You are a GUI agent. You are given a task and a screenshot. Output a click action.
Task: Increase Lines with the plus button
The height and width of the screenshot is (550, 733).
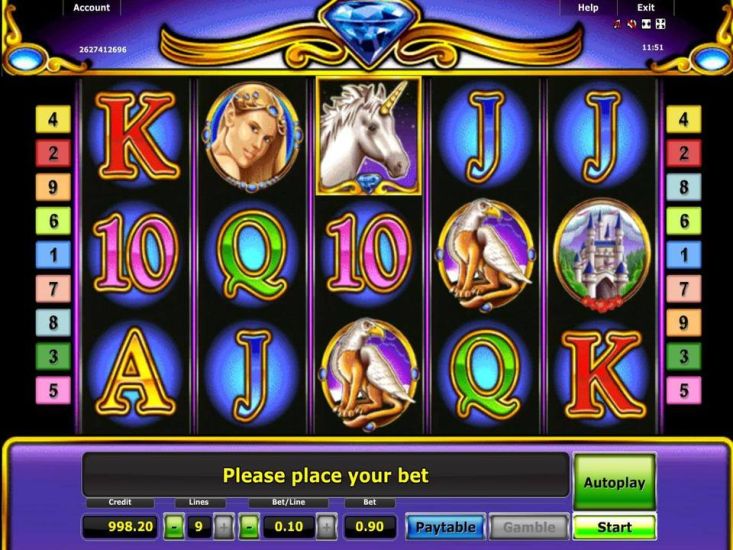tap(223, 527)
